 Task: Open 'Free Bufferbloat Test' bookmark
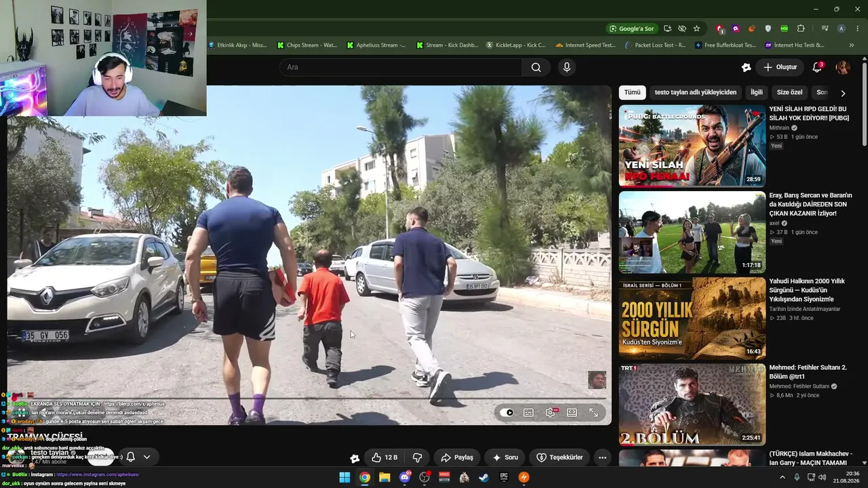pos(725,45)
